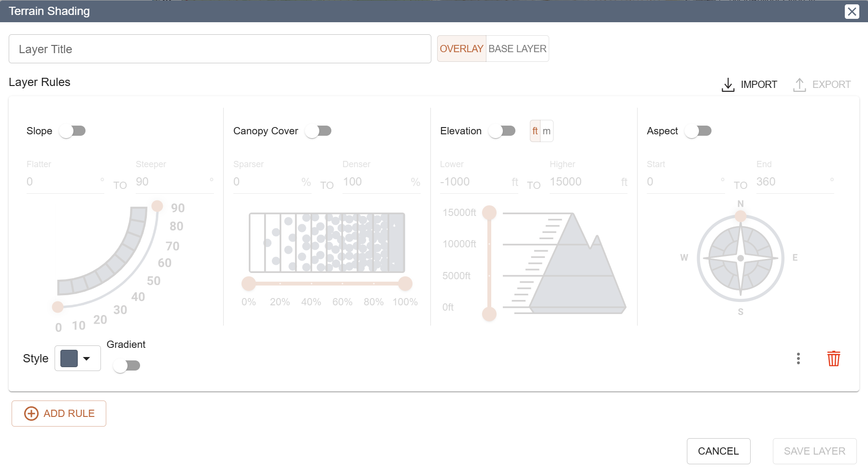Toggle the Aspect switch on
The height and width of the screenshot is (472, 868).
pyautogui.click(x=698, y=131)
